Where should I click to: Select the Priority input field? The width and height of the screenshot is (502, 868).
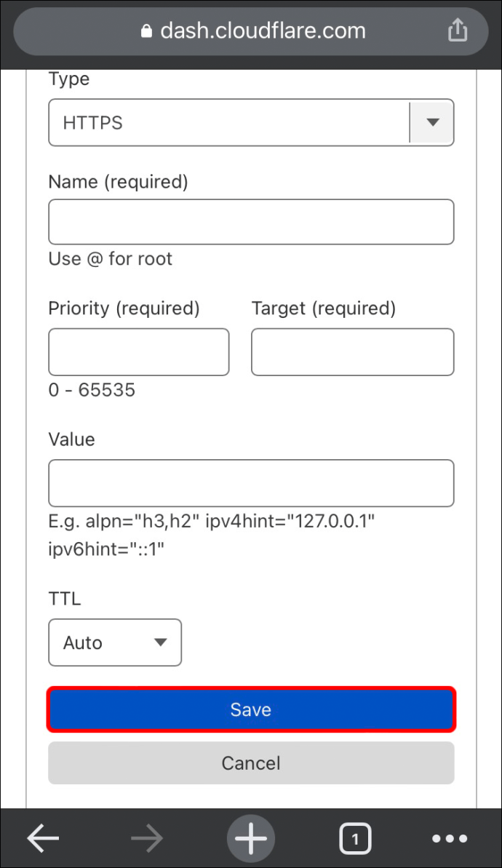coord(138,351)
